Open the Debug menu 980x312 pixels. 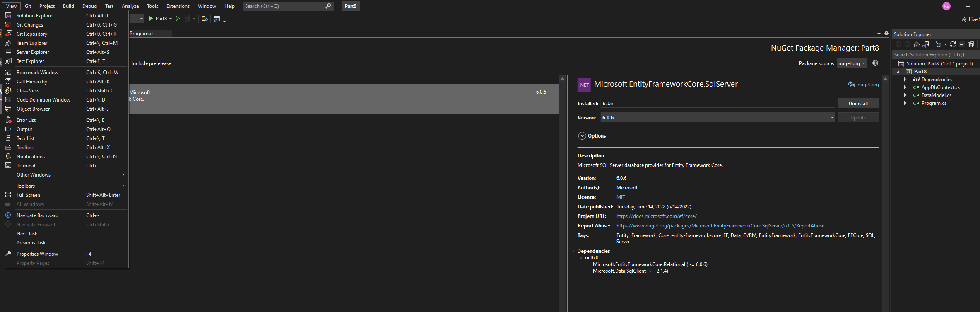coord(89,6)
